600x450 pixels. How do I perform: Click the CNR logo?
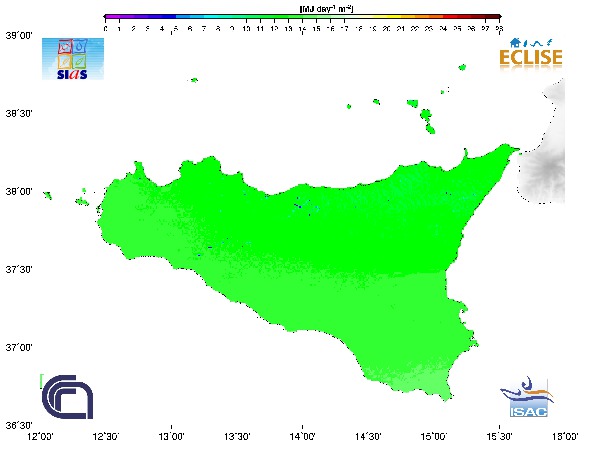(x=67, y=397)
